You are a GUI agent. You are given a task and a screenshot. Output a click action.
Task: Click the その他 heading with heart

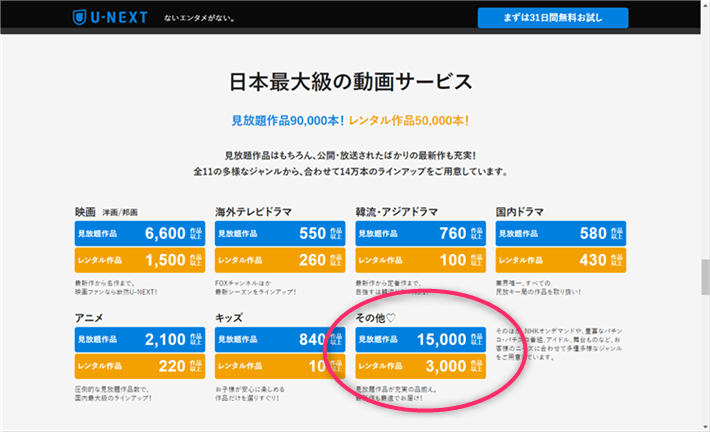[x=376, y=317]
